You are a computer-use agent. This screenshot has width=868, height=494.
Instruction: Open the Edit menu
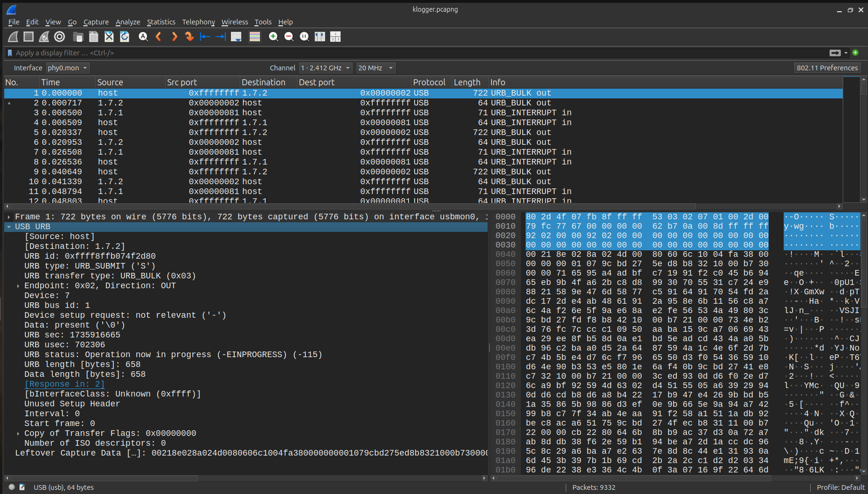tap(32, 22)
